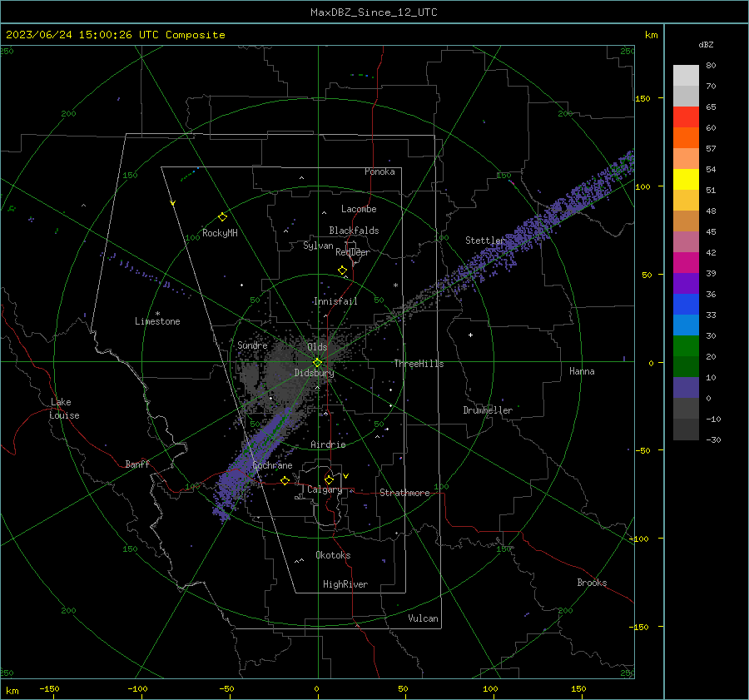Click the Sundre label
The width and height of the screenshot is (749, 700).
click(x=252, y=345)
